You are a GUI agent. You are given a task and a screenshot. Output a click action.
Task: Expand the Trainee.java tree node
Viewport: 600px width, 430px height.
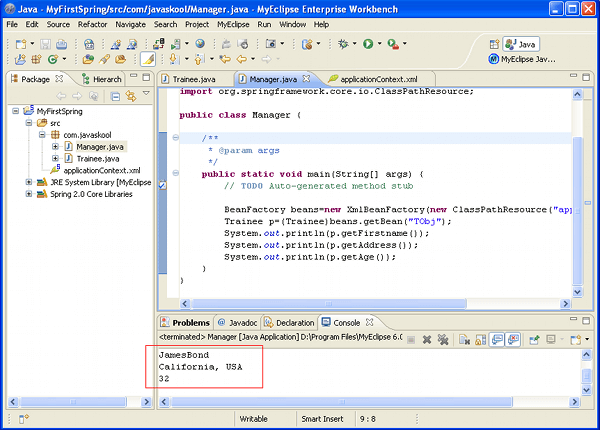(x=55, y=158)
